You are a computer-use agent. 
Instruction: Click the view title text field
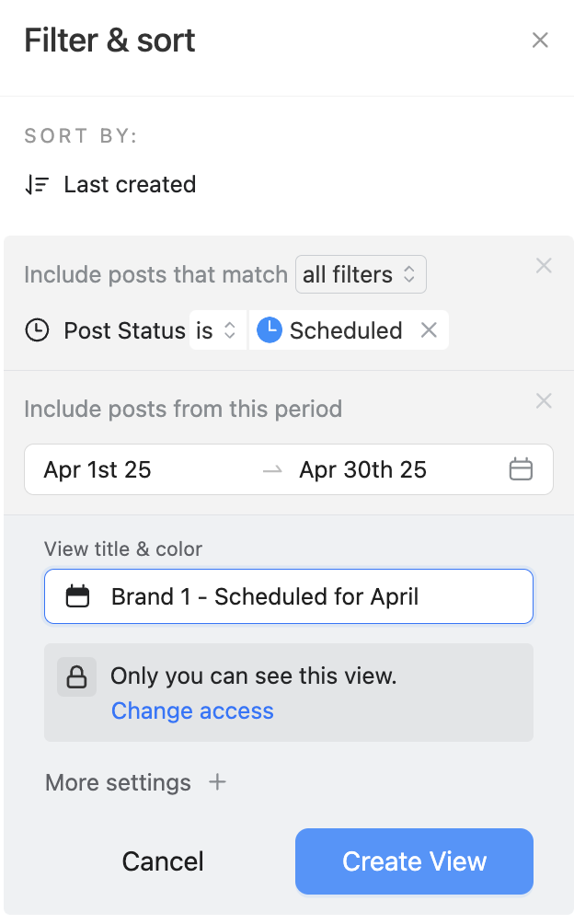click(x=304, y=596)
